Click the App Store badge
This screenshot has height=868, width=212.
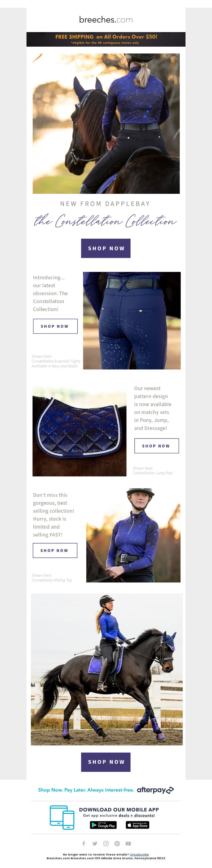(138, 825)
